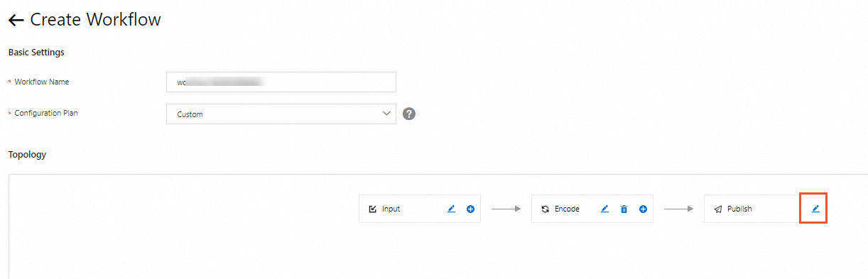
Task: Open the Custom configuration plan combo box
Action: tap(281, 114)
